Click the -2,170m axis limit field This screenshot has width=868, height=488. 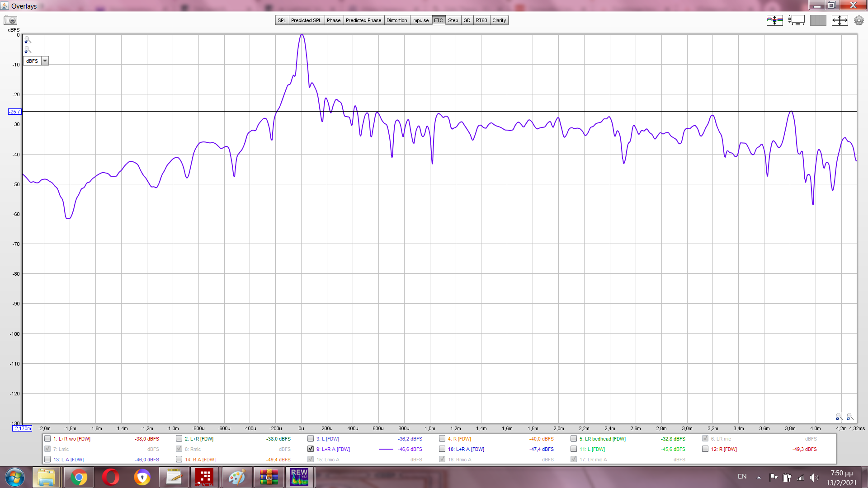point(22,428)
